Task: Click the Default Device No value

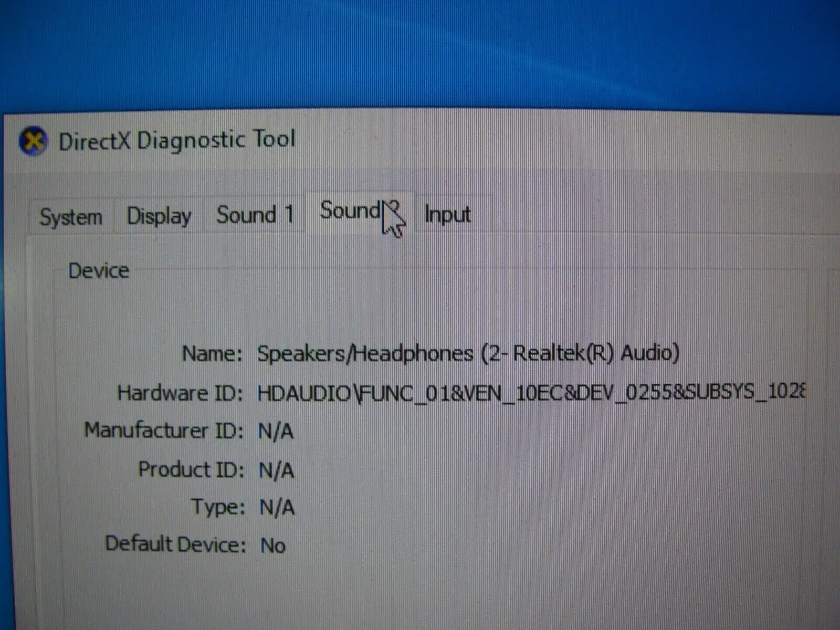Action: pyautogui.click(x=273, y=546)
